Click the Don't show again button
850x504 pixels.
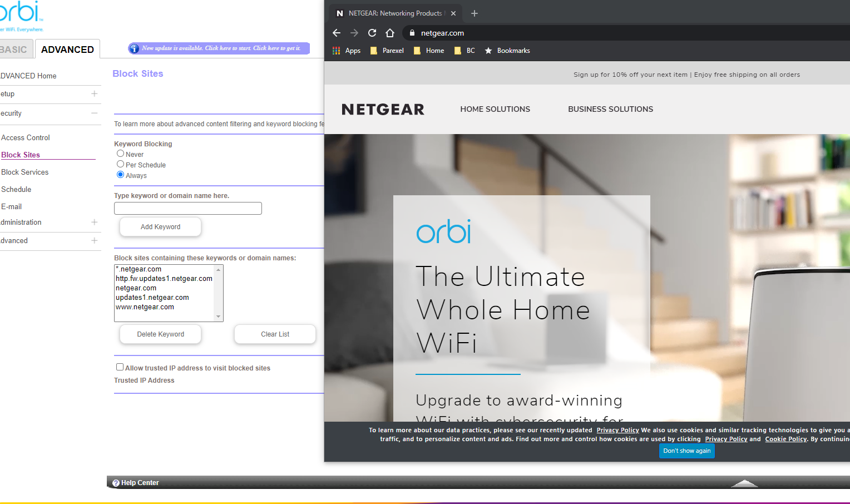click(x=687, y=451)
